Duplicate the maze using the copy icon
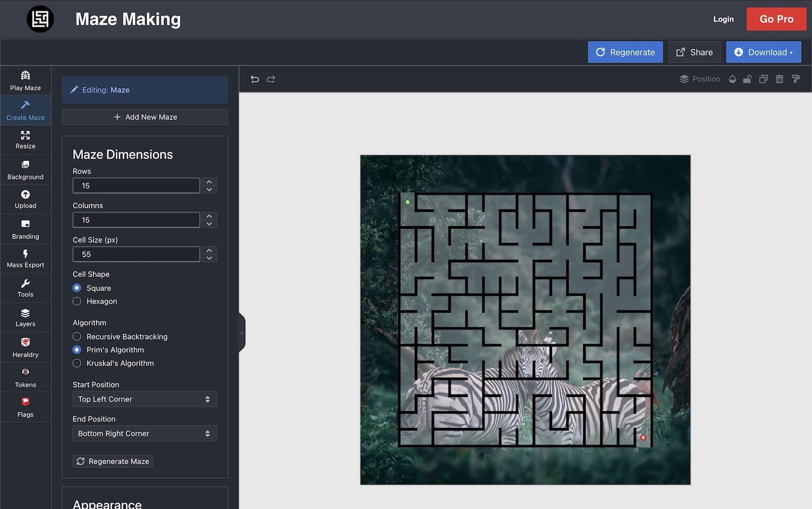 763,79
